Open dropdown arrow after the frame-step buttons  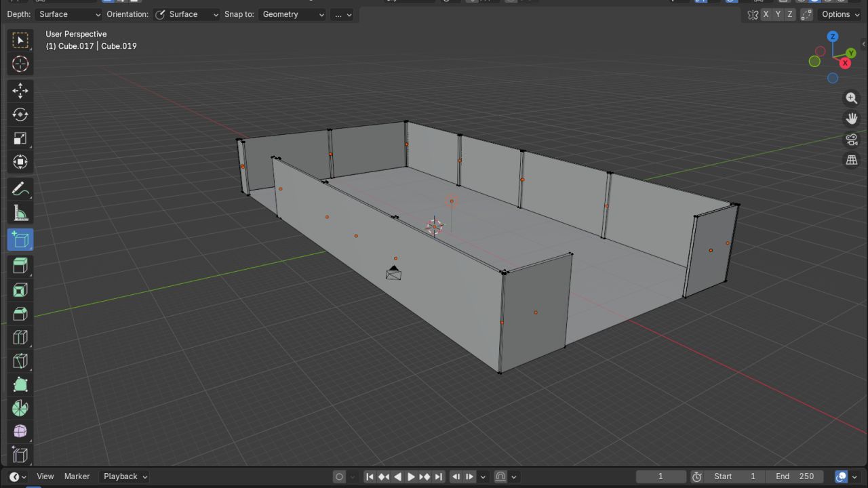click(x=483, y=476)
